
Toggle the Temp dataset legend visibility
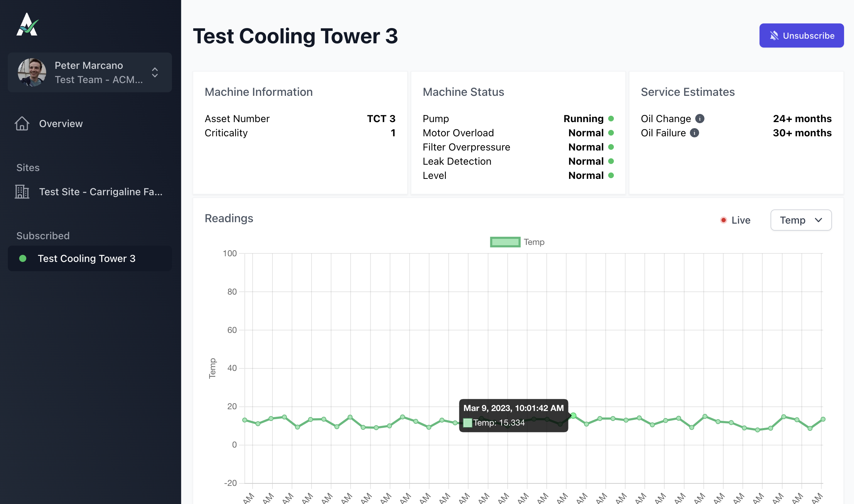pyautogui.click(x=534, y=242)
